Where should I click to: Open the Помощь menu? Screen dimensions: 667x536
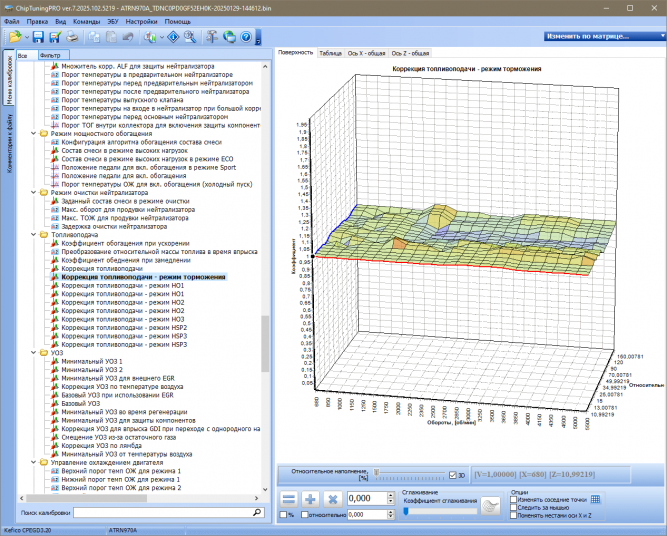177,21
